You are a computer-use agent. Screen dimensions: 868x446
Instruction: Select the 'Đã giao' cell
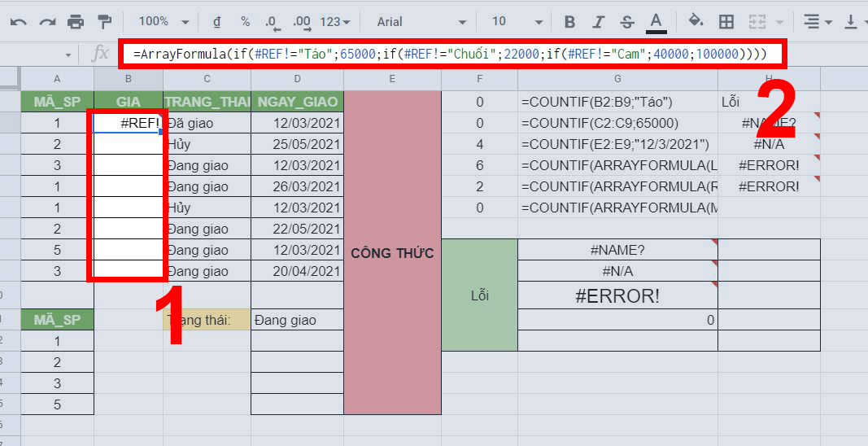[x=207, y=123]
